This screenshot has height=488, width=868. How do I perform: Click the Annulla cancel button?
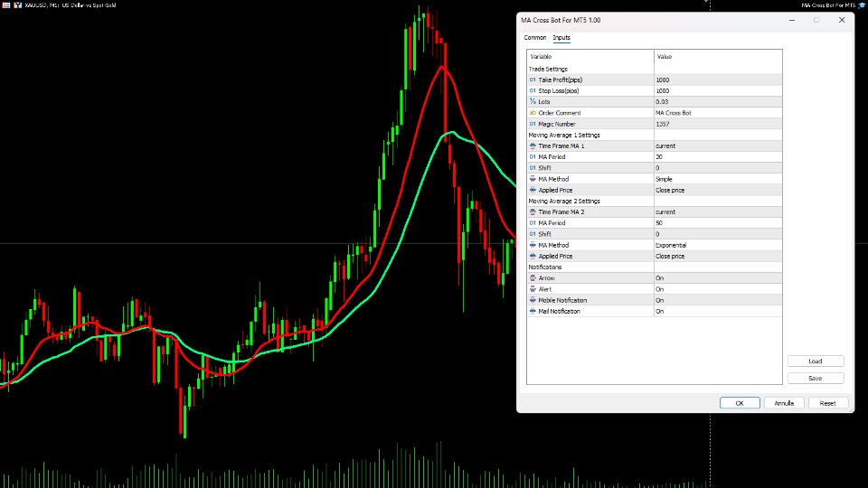click(x=784, y=403)
